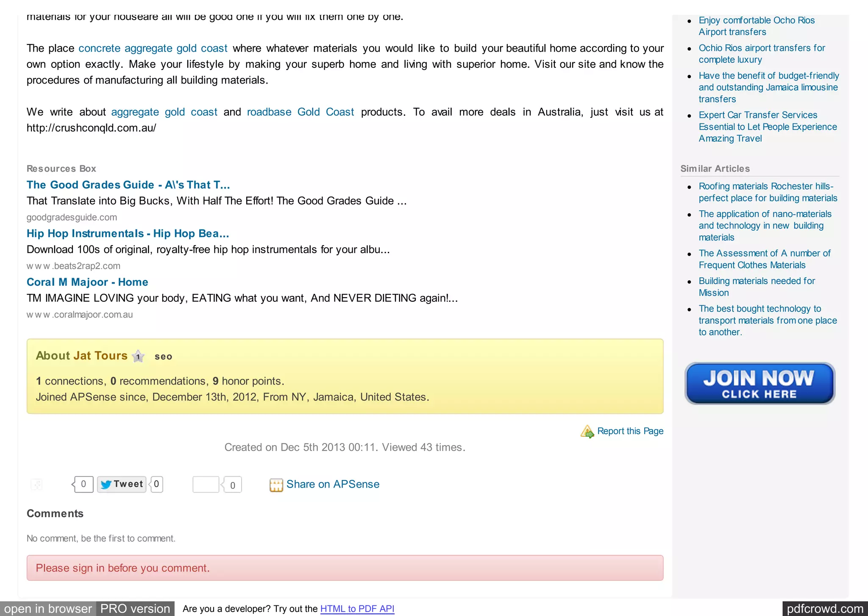Visit the Jat Tours profile link
This screenshot has width=868, height=616.
(x=100, y=356)
